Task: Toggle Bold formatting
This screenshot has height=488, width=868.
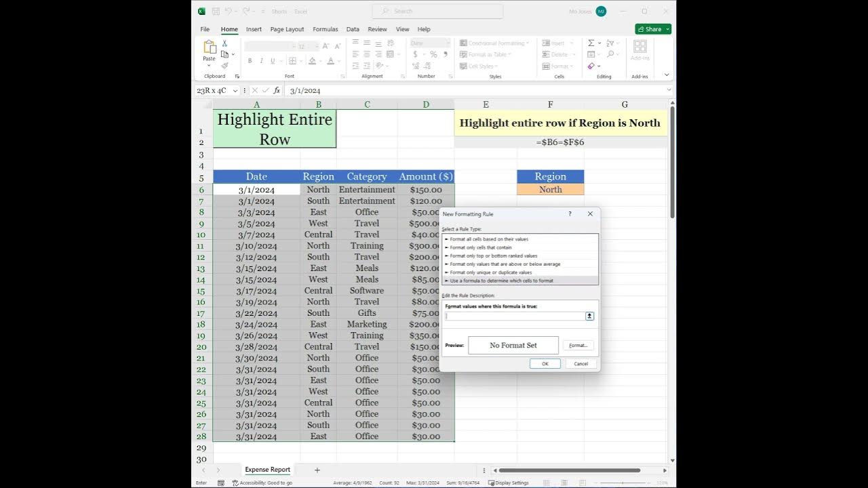Action: (250, 61)
